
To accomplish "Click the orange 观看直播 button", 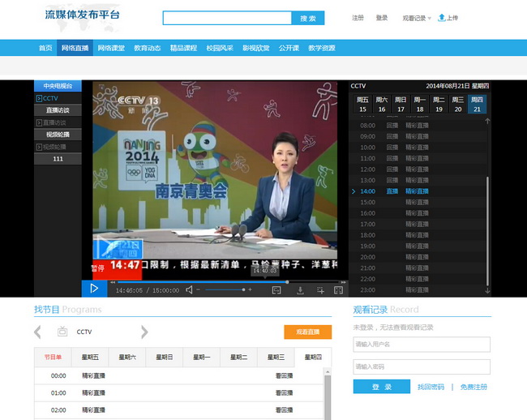I will point(308,332).
